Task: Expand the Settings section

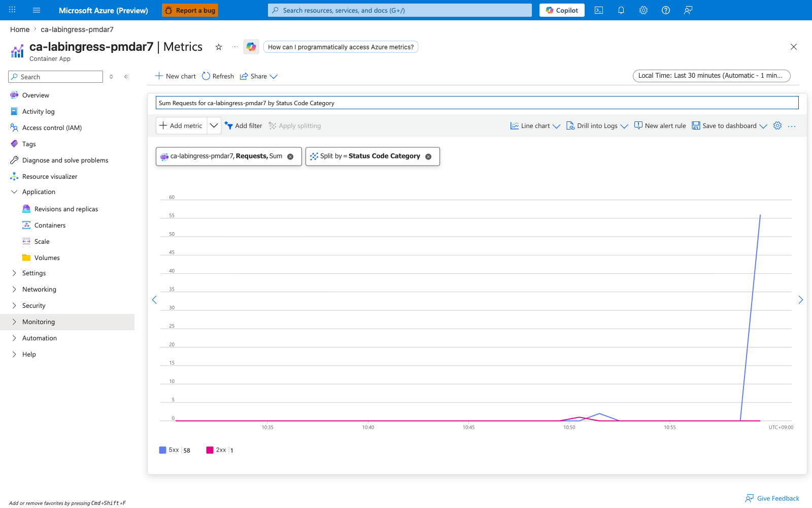Action: 14,273
